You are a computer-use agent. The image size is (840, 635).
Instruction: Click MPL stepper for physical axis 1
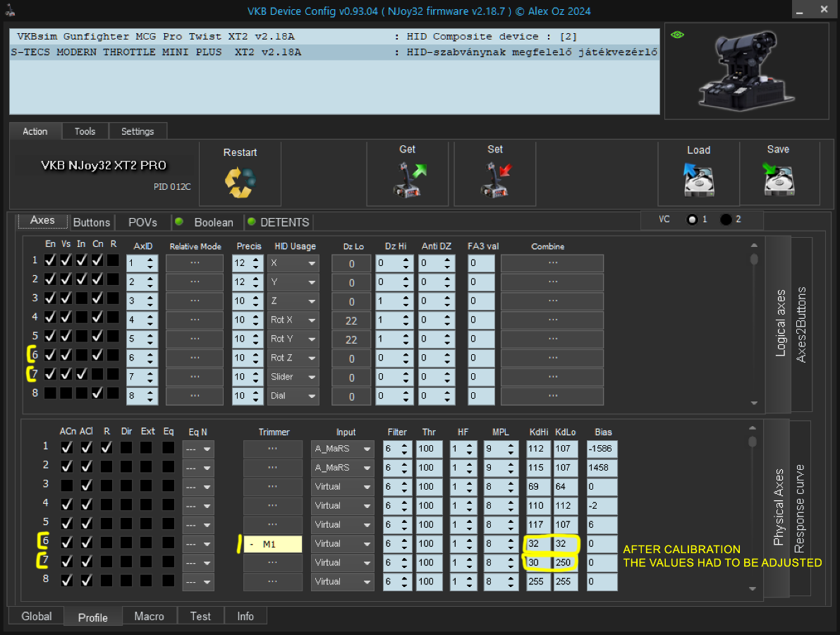pyautogui.click(x=511, y=449)
